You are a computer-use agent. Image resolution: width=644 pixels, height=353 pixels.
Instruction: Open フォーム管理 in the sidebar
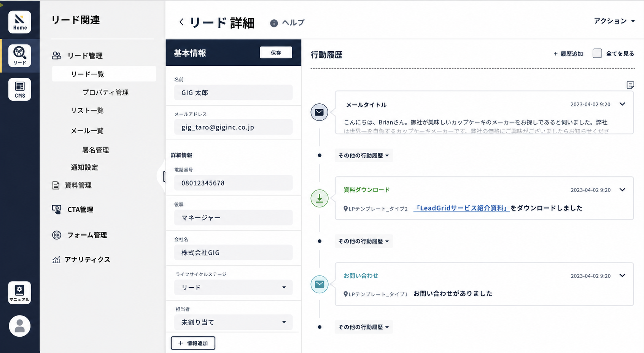coord(87,235)
